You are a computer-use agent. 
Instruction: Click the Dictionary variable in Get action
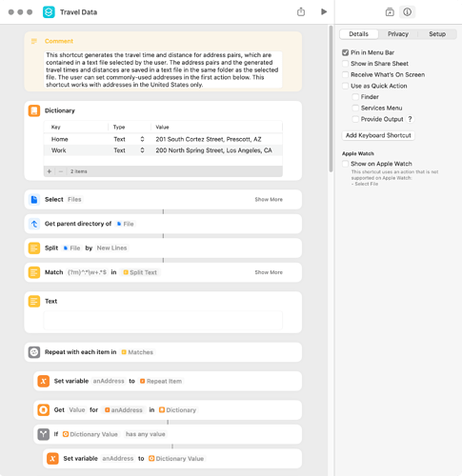click(177, 410)
